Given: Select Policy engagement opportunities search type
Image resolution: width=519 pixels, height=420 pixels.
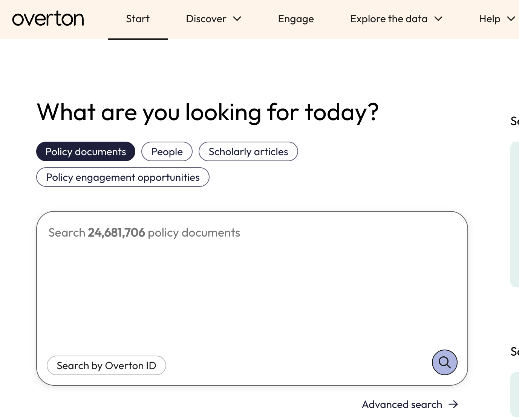Looking at the screenshot, I should pos(123,177).
